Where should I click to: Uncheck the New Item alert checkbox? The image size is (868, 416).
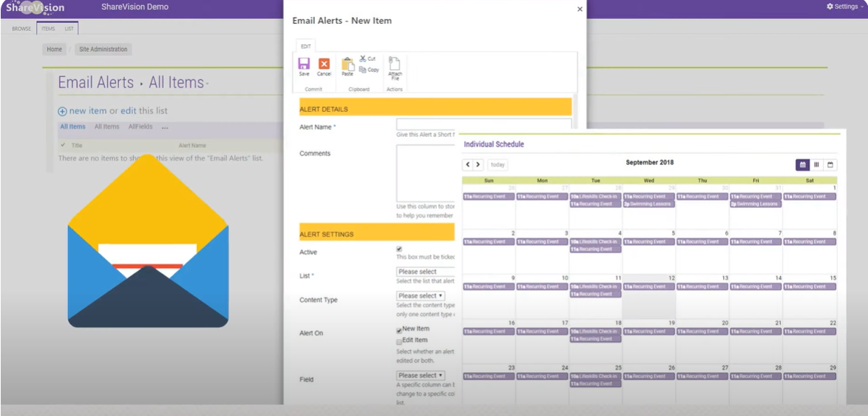[x=399, y=331]
